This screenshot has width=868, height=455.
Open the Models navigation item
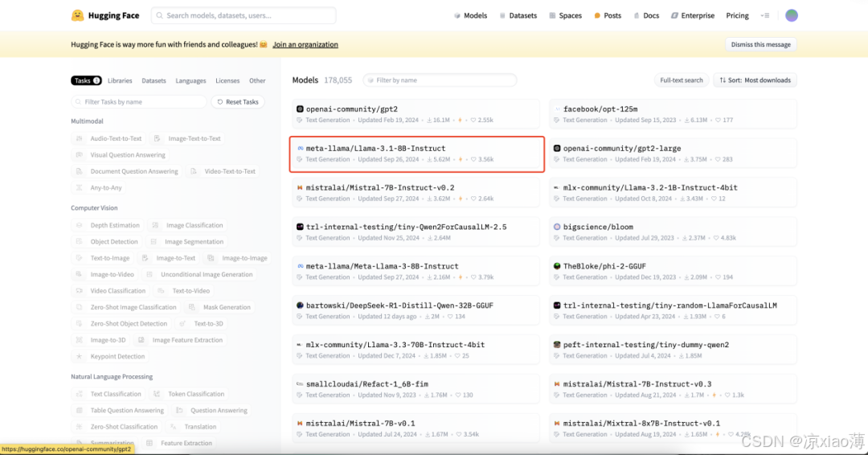click(x=470, y=15)
